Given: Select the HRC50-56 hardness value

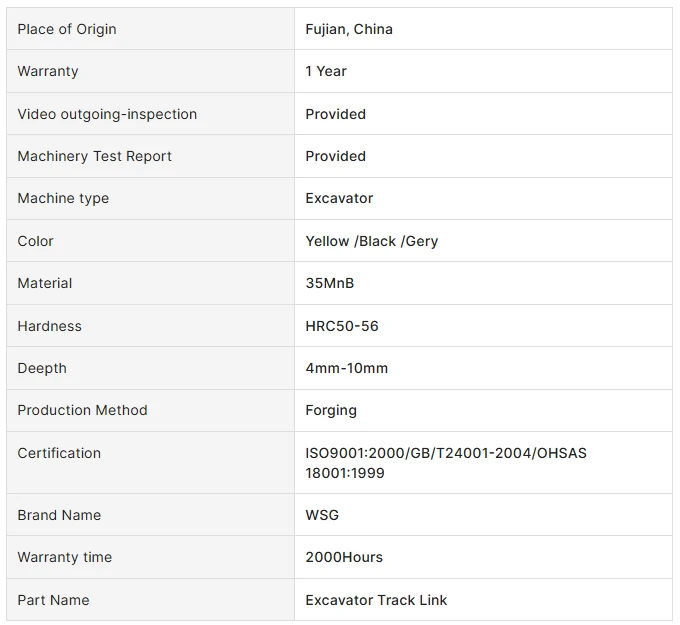Looking at the screenshot, I should click(342, 326).
